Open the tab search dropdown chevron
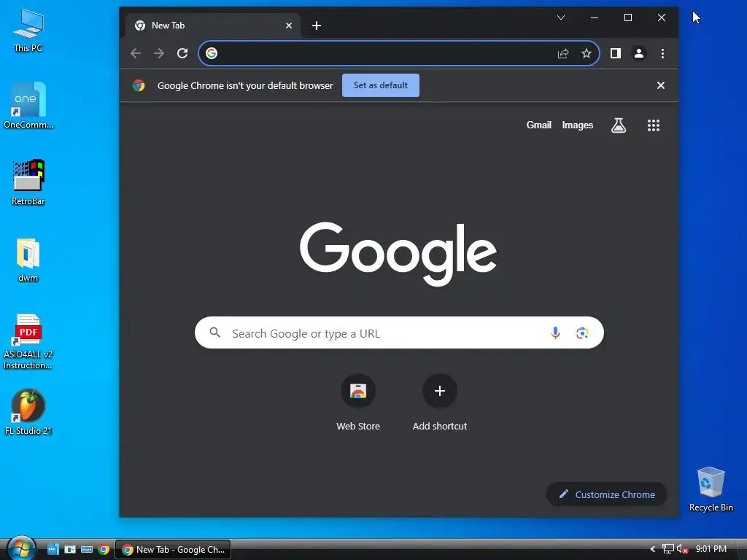This screenshot has height=560, width=747. click(561, 17)
